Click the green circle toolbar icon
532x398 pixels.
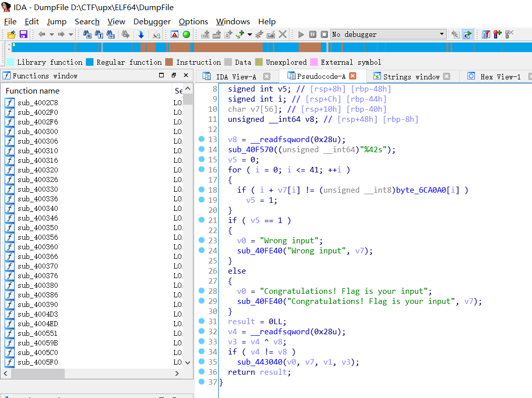(186, 34)
